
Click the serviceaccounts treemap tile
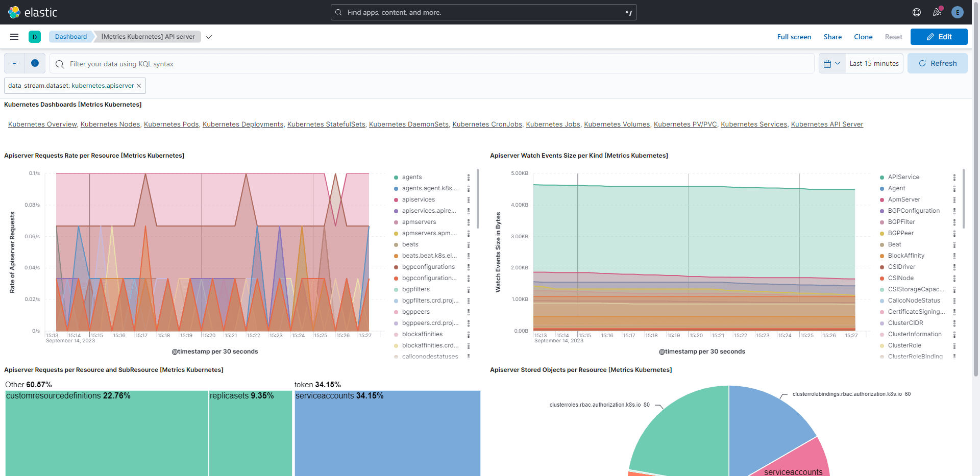coord(387,434)
